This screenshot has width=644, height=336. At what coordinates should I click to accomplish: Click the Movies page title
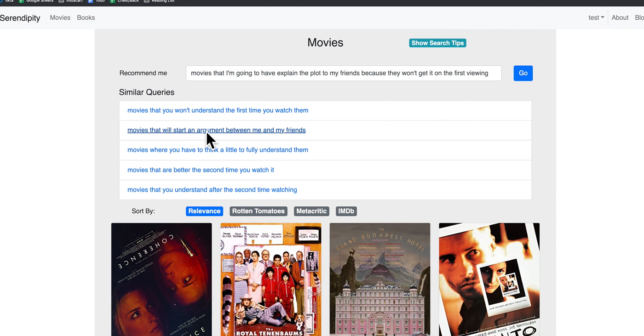325,43
